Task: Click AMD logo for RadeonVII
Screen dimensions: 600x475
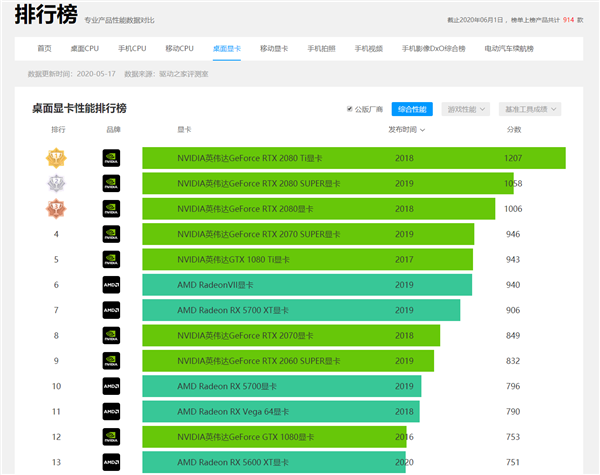Action: [111, 285]
